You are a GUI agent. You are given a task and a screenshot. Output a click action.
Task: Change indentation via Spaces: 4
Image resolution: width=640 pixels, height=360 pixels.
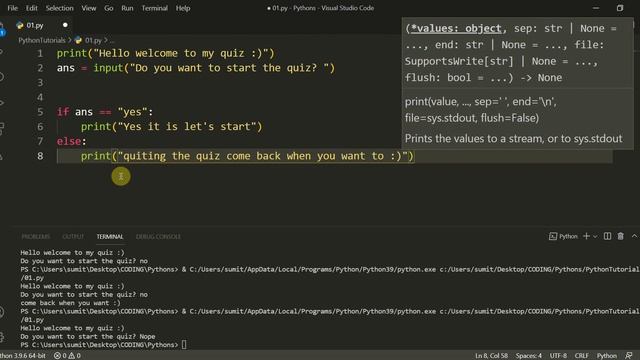tap(529, 356)
